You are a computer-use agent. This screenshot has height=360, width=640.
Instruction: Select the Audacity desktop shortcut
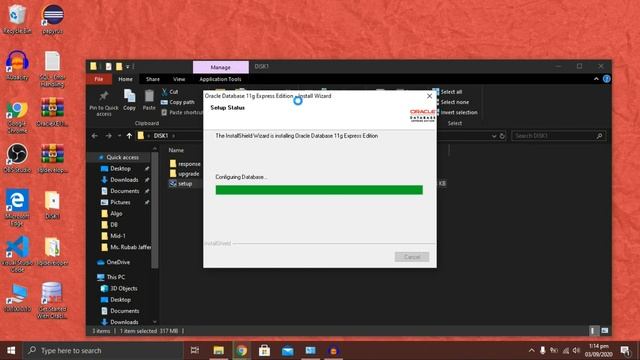tap(17, 65)
